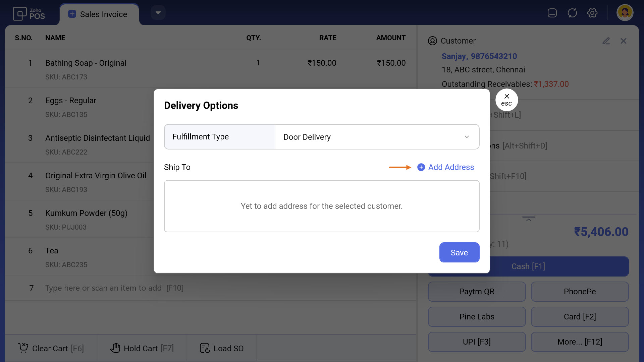Click the Load SO button
This screenshot has height=362, width=644.
222,348
